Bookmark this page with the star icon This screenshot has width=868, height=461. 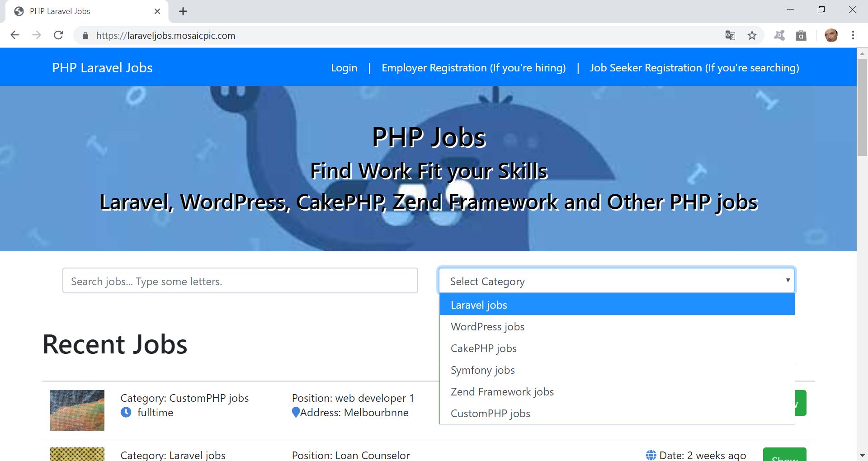(752, 35)
